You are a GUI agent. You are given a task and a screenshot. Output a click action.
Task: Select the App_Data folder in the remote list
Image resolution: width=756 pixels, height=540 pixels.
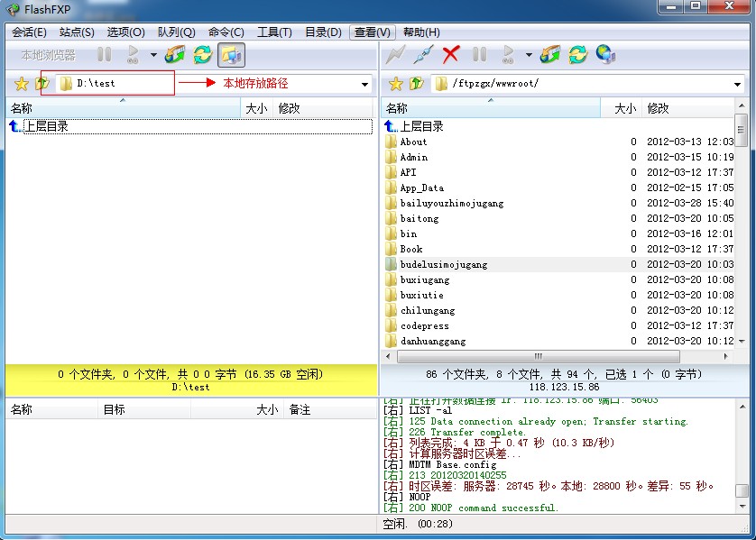point(421,188)
